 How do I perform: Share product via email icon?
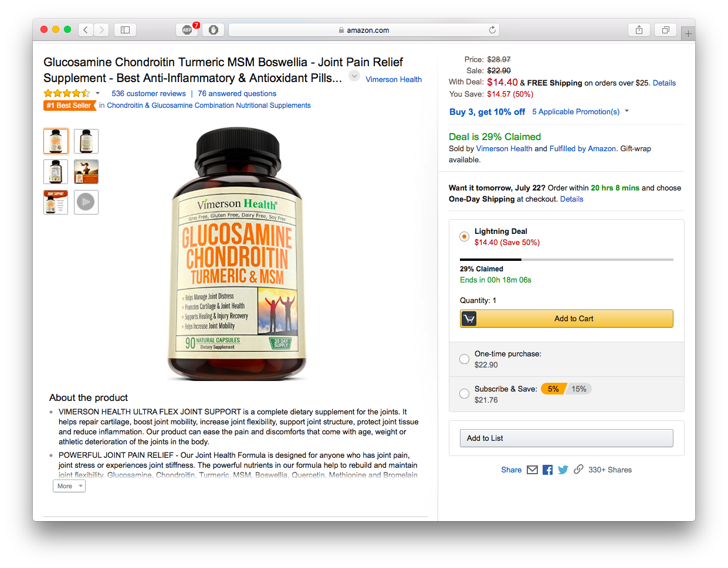tap(532, 470)
